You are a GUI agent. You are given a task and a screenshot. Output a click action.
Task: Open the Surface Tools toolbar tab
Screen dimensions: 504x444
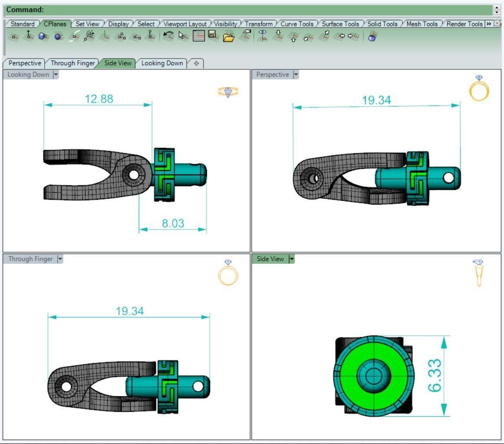click(340, 24)
